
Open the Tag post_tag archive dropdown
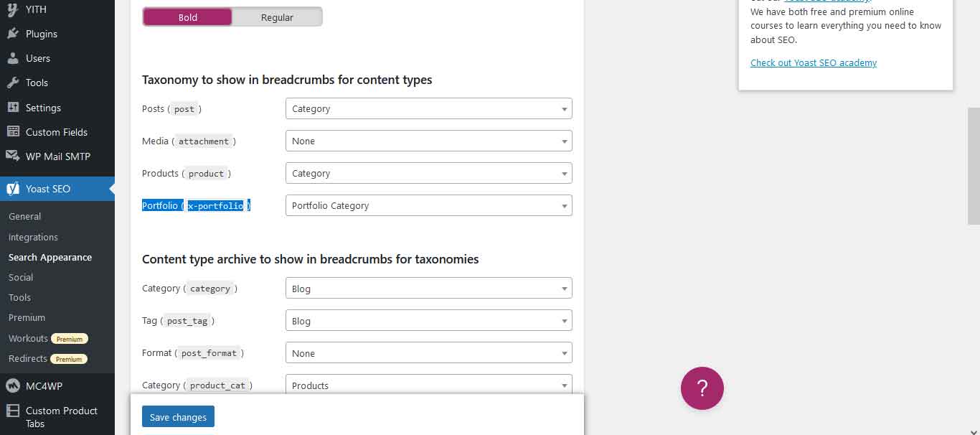tap(429, 322)
